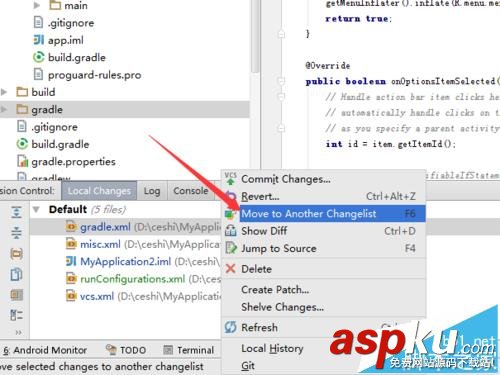Switch to Local Changes tab
The width and height of the screenshot is (500, 375).
tap(99, 191)
